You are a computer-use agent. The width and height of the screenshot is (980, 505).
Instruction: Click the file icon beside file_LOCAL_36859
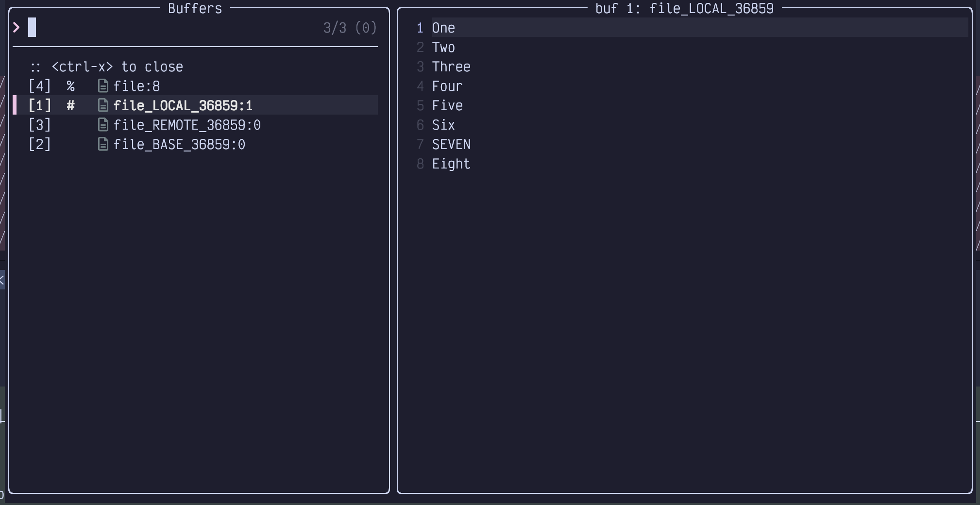coord(102,106)
